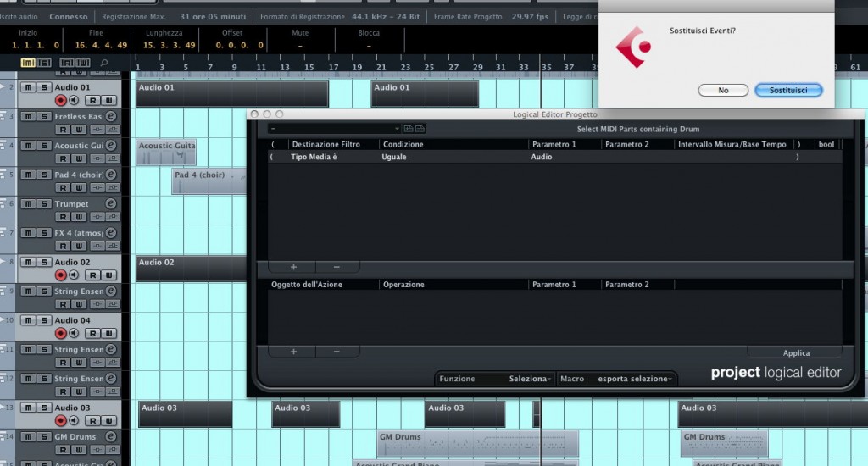Select GM Drums part near bar 21

pyautogui.click(x=477, y=443)
